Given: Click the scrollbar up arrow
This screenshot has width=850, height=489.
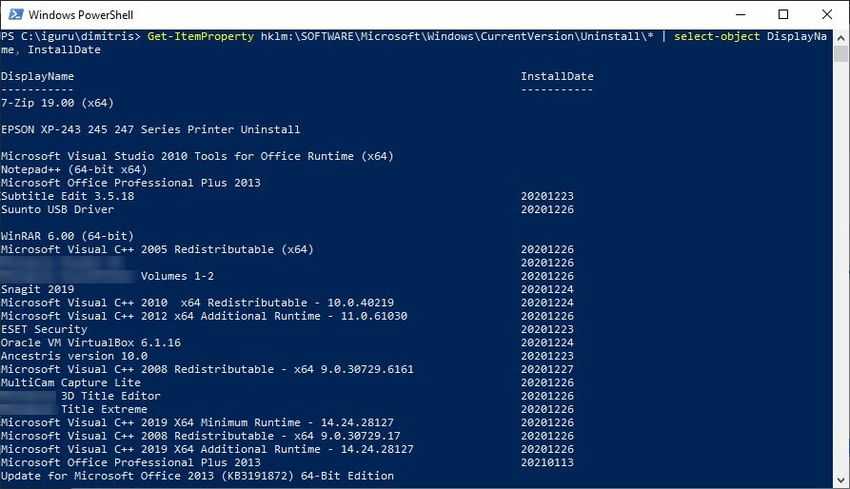Looking at the screenshot, I should tap(841, 38).
